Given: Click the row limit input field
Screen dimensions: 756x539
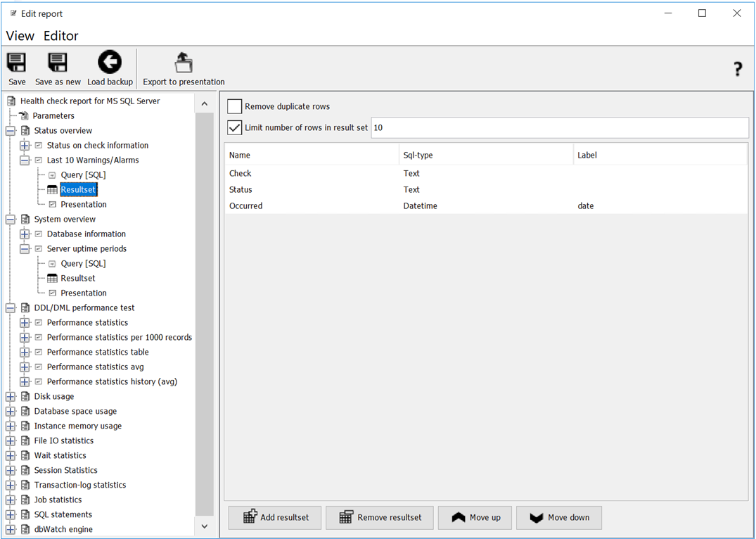Looking at the screenshot, I should [558, 128].
